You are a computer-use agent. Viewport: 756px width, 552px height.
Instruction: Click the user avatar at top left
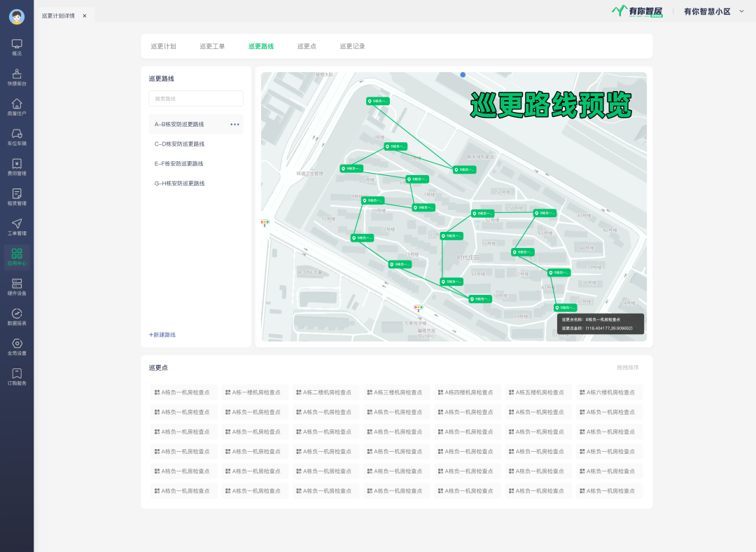click(x=17, y=17)
